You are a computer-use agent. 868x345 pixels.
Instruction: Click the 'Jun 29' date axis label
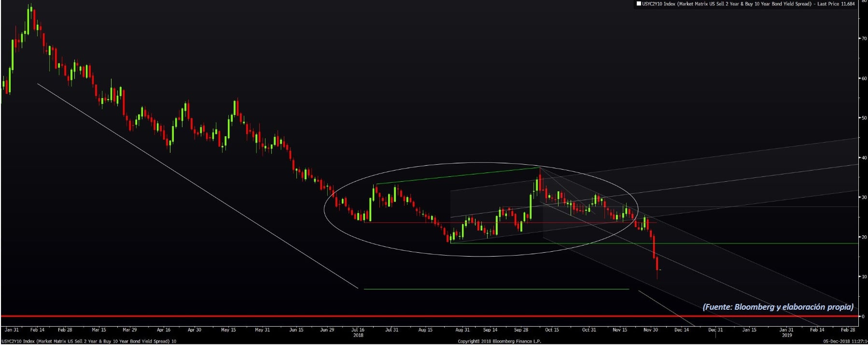pyautogui.click(x=327, y=330)
